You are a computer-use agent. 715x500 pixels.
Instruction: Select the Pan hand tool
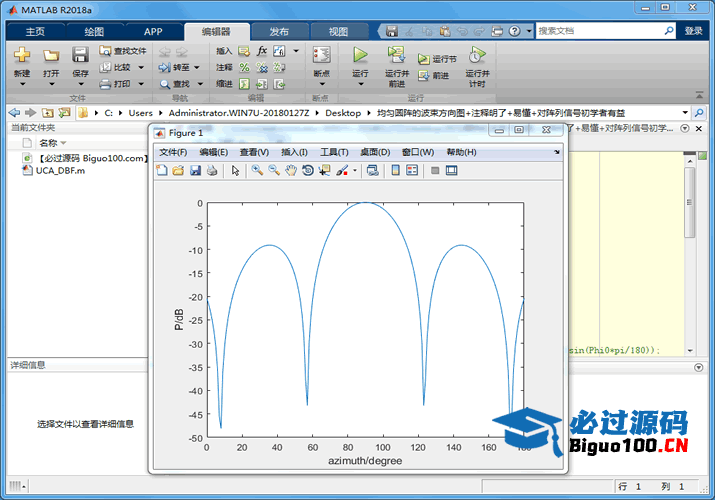[x=290, y=171]
